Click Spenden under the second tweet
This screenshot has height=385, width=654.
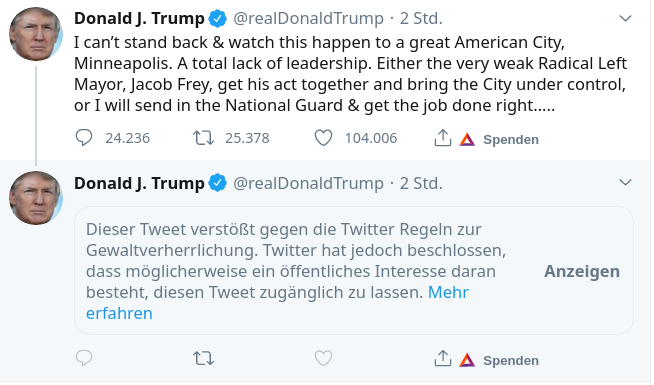point(511,360)
